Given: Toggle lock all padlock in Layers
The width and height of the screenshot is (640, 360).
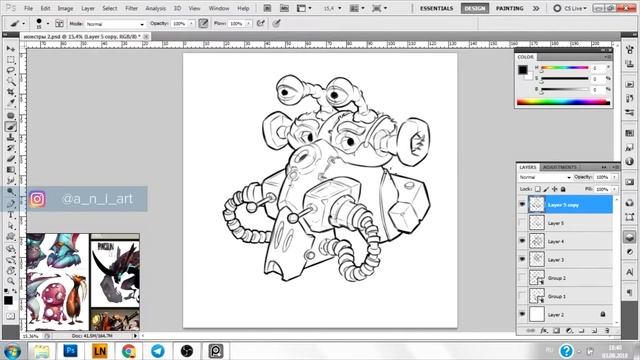Looking at the screenshot, I should tap(563, 189).
